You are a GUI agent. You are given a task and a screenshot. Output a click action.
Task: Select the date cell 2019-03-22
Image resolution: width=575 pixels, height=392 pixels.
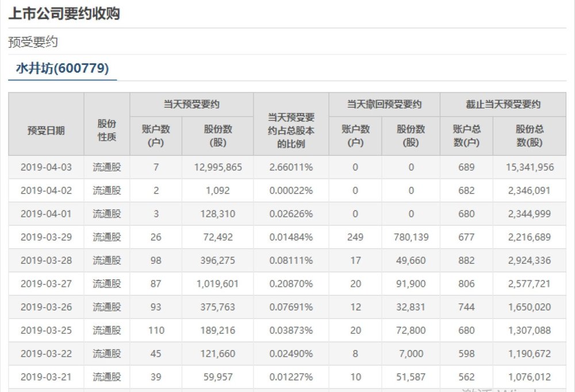[x=46, y=353]
